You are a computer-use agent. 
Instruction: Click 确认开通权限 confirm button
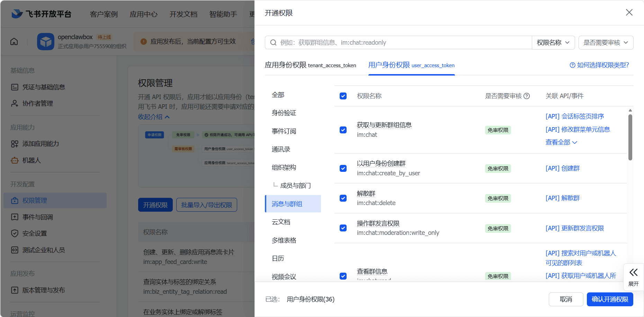coord(610,299)
